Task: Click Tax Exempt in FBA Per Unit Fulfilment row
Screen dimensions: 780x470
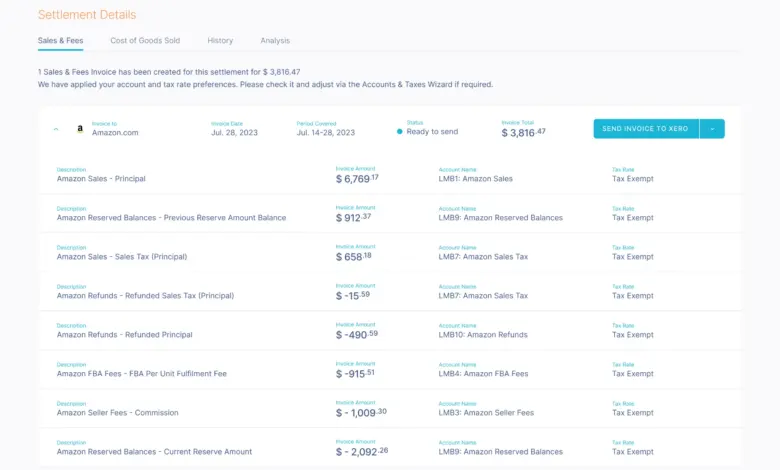Action: [633, 374]
